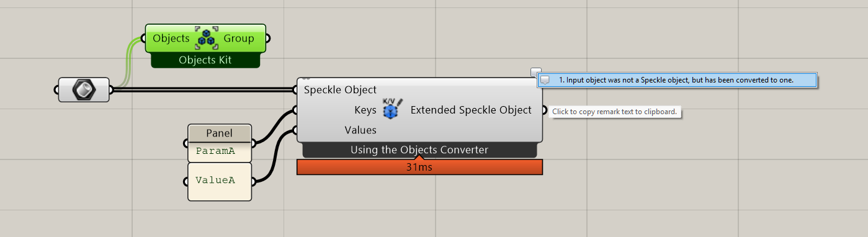Click the orange 31ms profiler bar
The width and height of the screenshot is (868, 237).
click(419, 167)
